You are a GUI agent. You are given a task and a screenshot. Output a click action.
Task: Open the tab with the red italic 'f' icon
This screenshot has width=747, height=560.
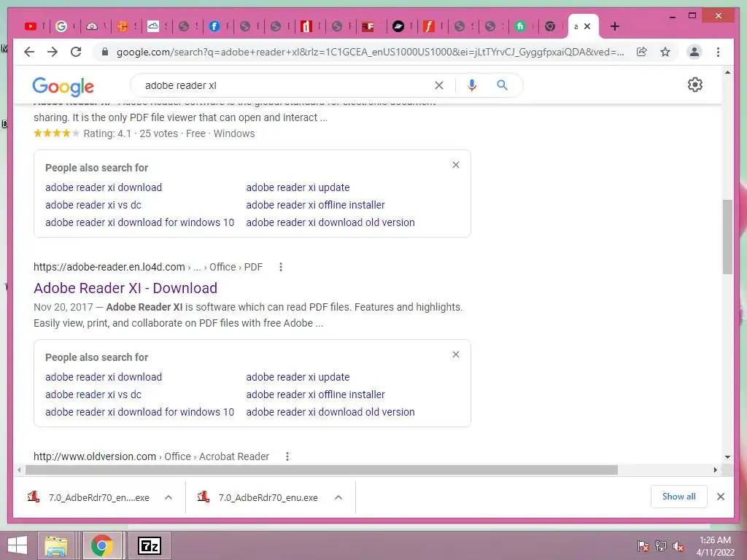click(x=429, y=26)
